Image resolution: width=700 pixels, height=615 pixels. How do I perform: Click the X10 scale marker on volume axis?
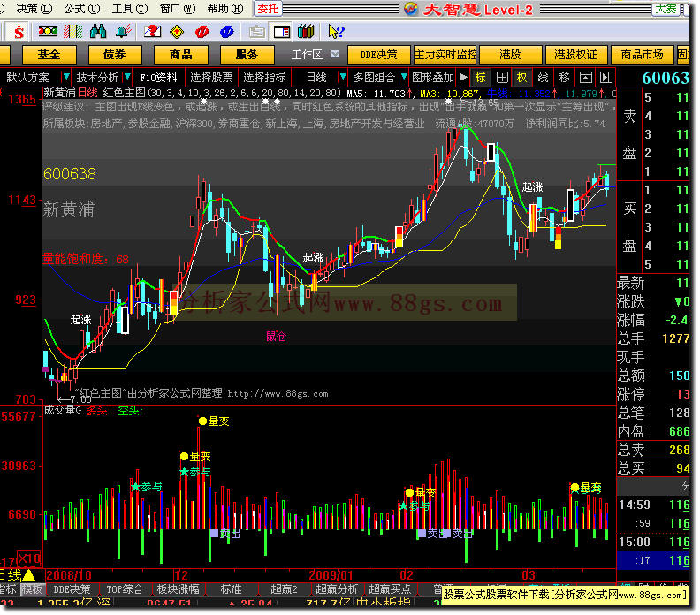(28, 558)
